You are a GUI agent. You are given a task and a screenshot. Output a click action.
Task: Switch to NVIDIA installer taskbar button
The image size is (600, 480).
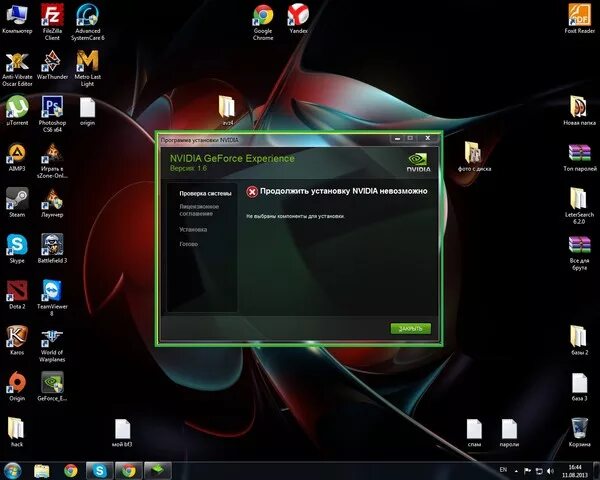click(x=158, y=470)
